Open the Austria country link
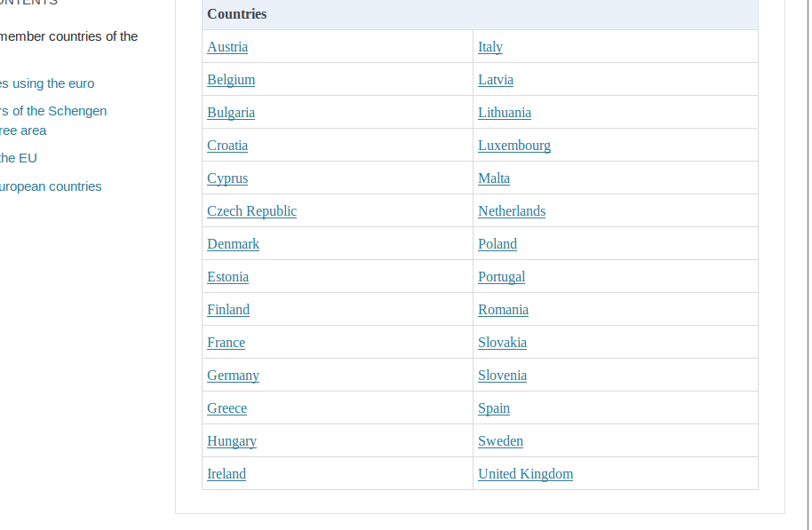The image size is (812, 530). [227, 47]
